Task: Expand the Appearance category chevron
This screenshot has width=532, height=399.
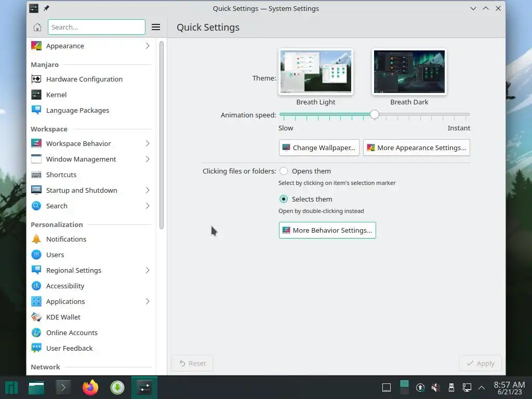Action: click(x=148, y=46)
